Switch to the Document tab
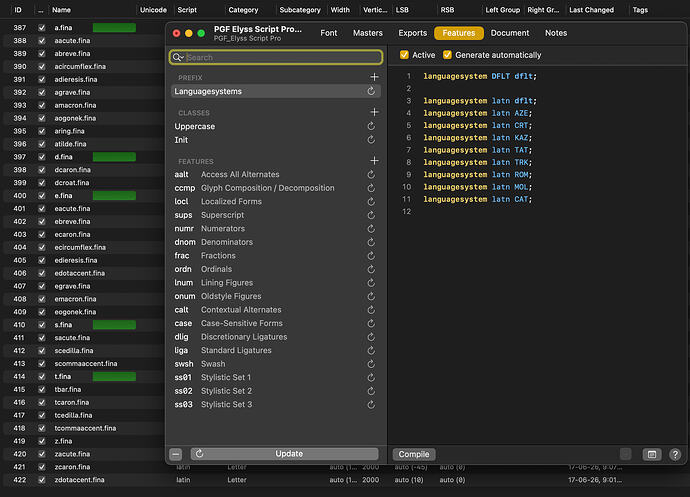 point(510,33)
